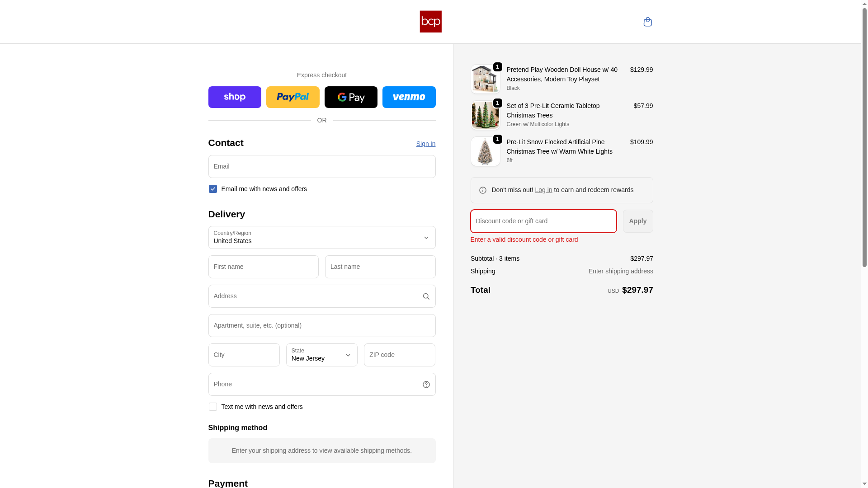Uncheck Email me with news and offers
Image resolution: width=868 pixels, height=488 pixels.
pyautogui.click(x=213, y=189)
